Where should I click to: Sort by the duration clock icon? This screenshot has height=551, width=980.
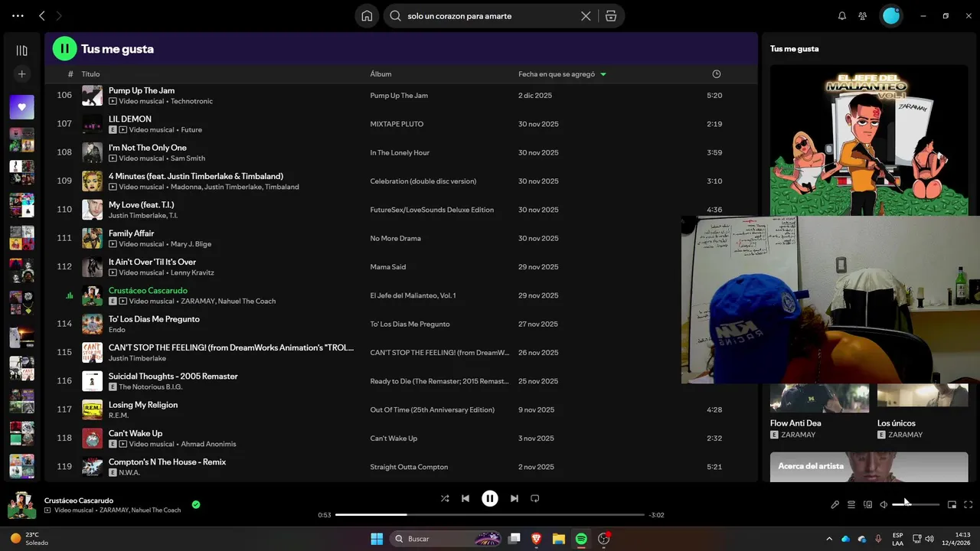click(x=717, y=74)
